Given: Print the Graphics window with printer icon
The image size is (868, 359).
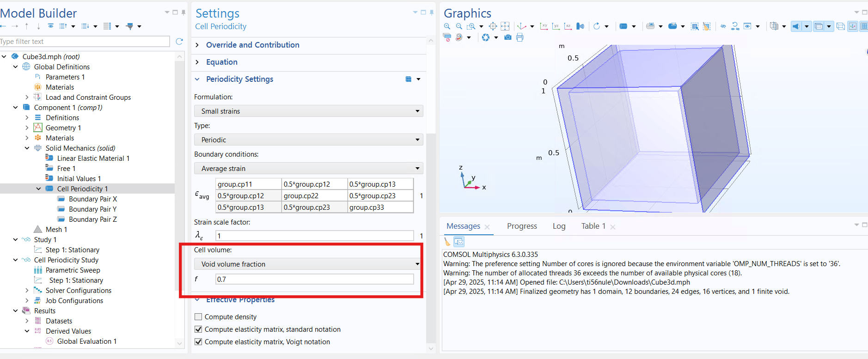Looking at the screenshot, I should 520,37.
